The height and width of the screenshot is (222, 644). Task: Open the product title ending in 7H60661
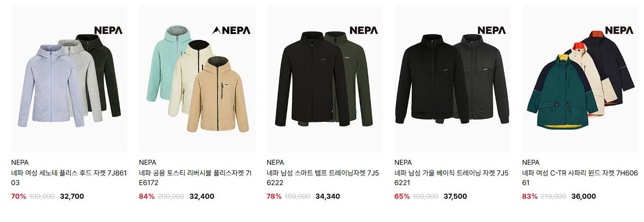(x=580, y=177)
